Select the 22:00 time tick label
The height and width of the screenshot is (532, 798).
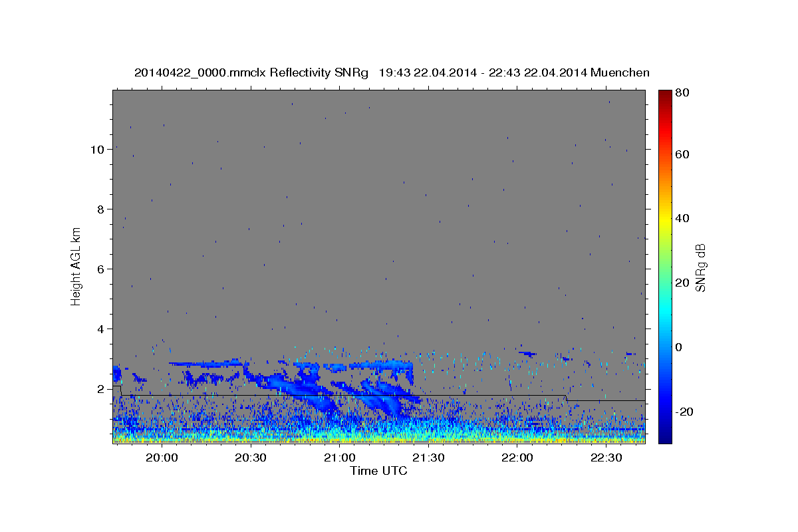pos(517,458)
